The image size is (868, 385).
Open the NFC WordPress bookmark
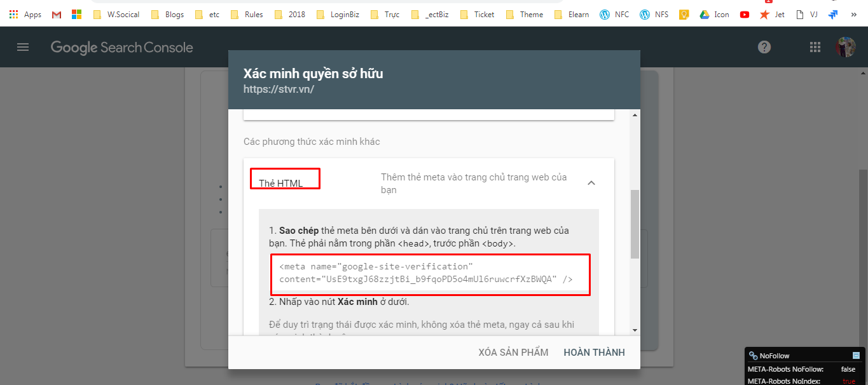[x=614, y=14]
